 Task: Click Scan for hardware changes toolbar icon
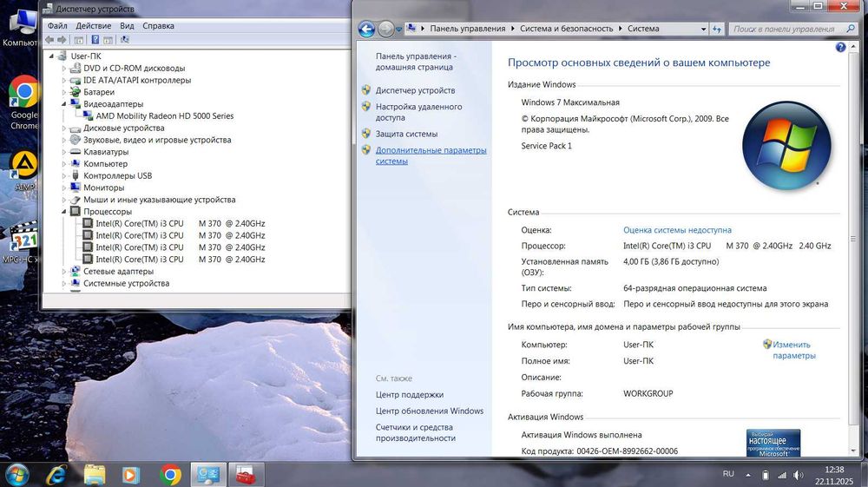[x=125, y=40]
